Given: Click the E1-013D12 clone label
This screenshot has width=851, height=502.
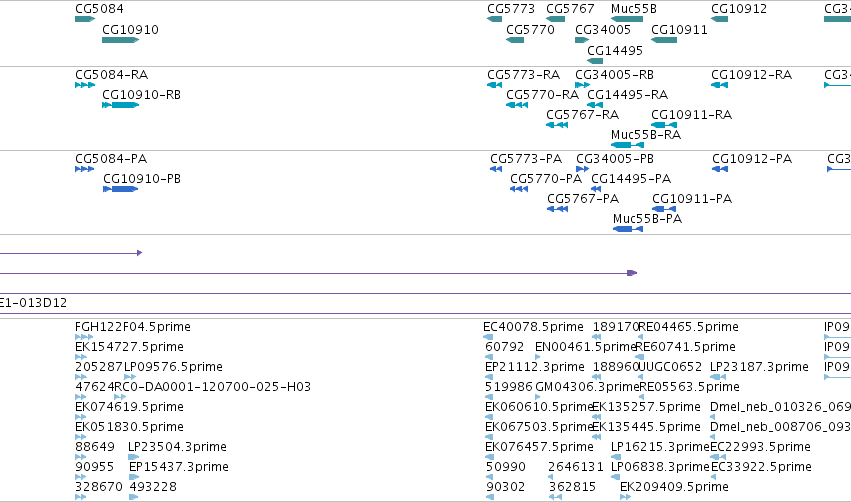Looking at the screenshot, I should point(33,303).
